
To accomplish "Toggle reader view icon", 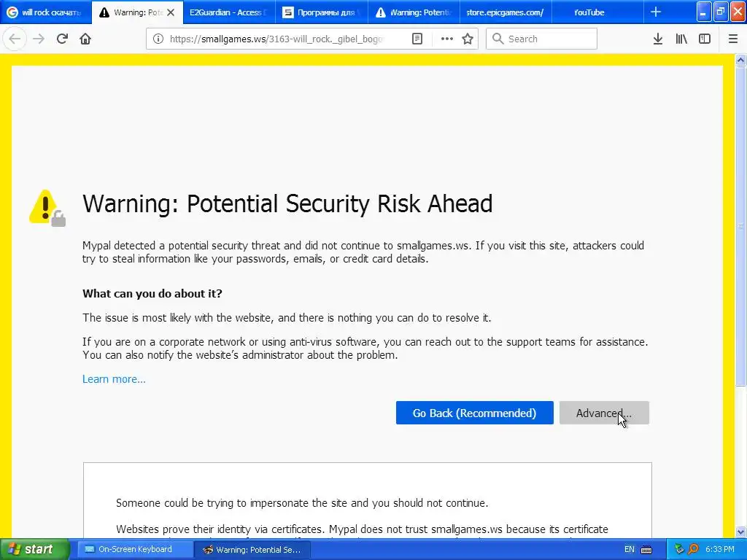I will tap(417, 39).
